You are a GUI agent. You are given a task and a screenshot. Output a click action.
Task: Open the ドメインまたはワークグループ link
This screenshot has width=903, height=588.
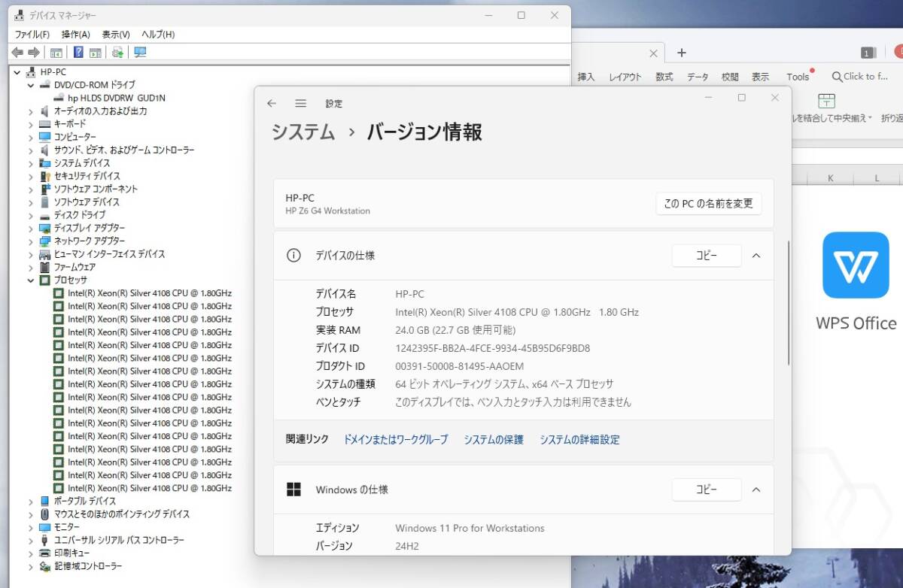point(396,440)
